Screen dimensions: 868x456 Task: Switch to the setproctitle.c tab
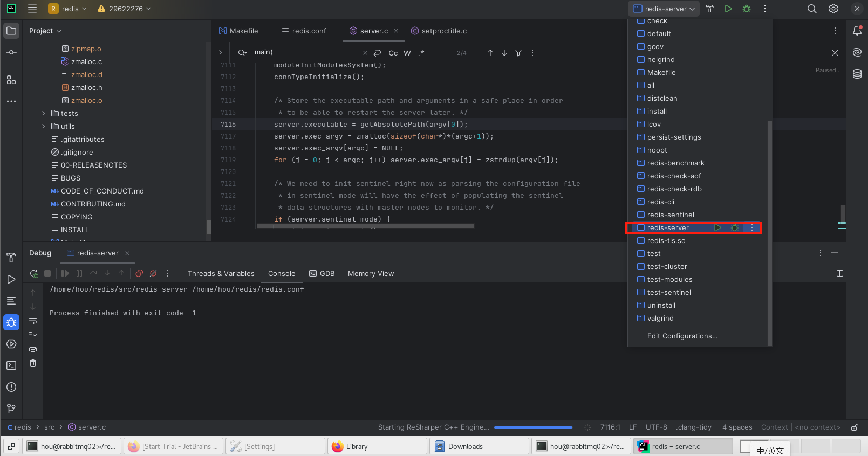pos(439,31)
